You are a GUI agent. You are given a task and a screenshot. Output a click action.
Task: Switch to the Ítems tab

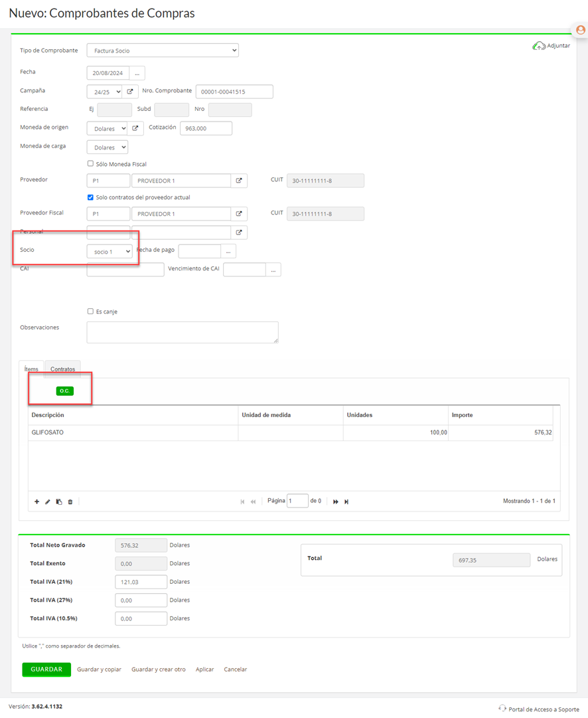(x=31, y=369)
